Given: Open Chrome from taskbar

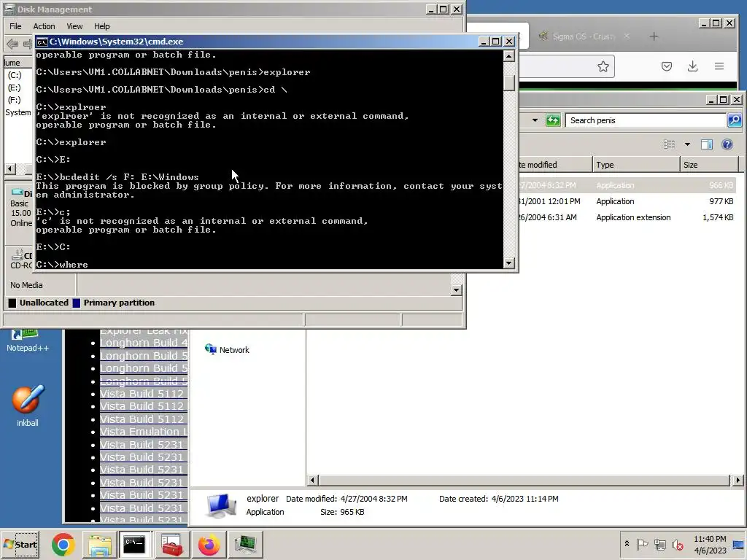Looking at the screenshot, I should 63,545.
